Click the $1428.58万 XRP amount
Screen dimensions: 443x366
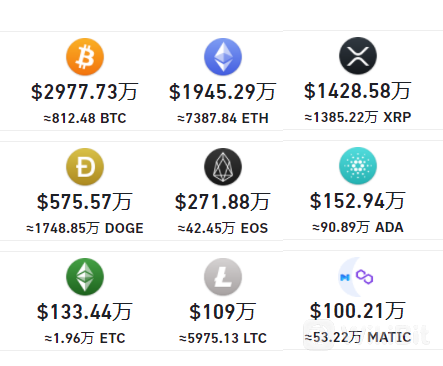click(358, 91)
